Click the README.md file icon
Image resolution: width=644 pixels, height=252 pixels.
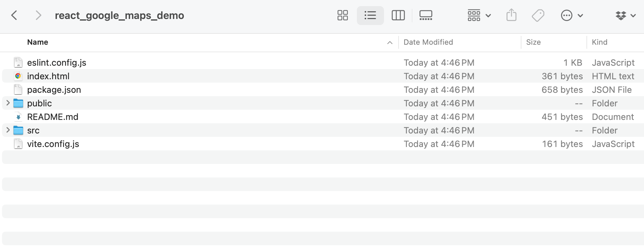coord(18,117)
